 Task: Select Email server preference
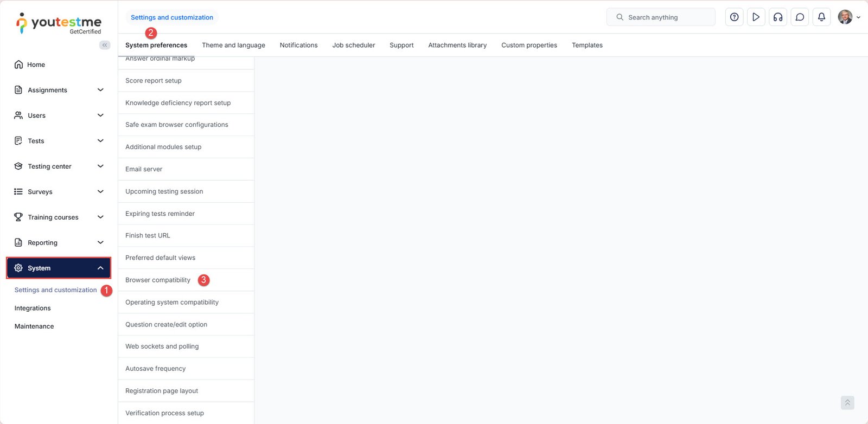[144, 169]
